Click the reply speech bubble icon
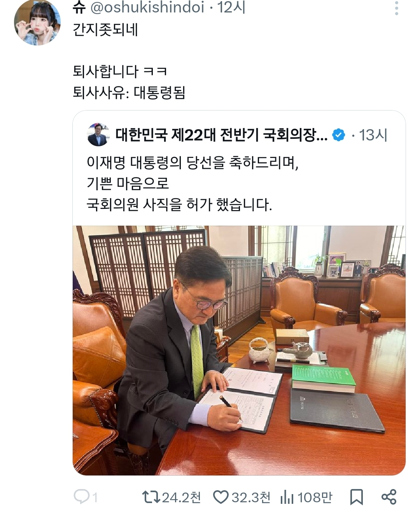Viewport: 420px width, 512px height. point(81,497)
